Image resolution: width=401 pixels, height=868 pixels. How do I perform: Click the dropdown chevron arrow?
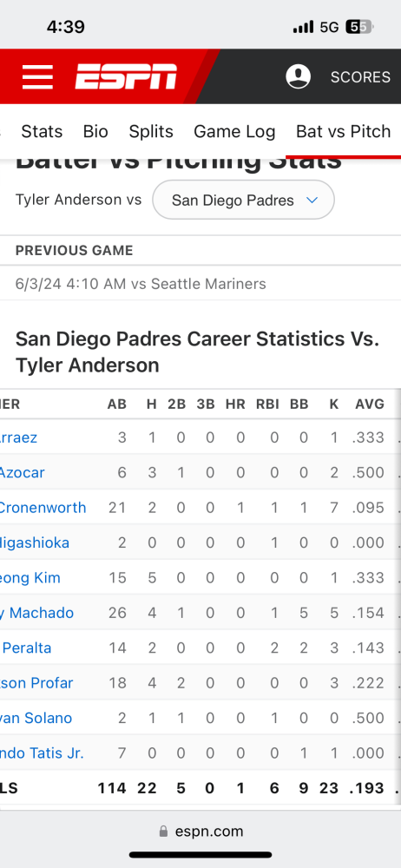pyautogui.click(x=312, y=200)
